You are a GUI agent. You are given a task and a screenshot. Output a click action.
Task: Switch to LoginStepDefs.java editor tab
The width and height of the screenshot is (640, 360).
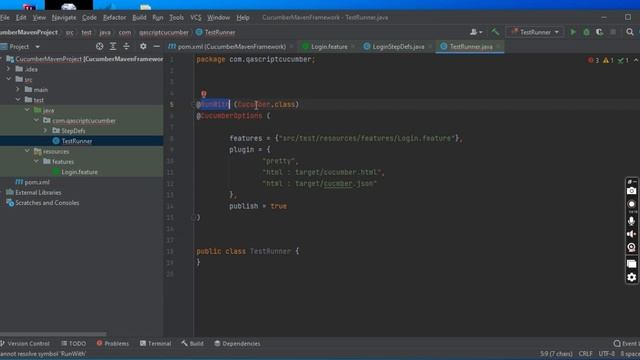pyautogui.click(x=398, y=47)
